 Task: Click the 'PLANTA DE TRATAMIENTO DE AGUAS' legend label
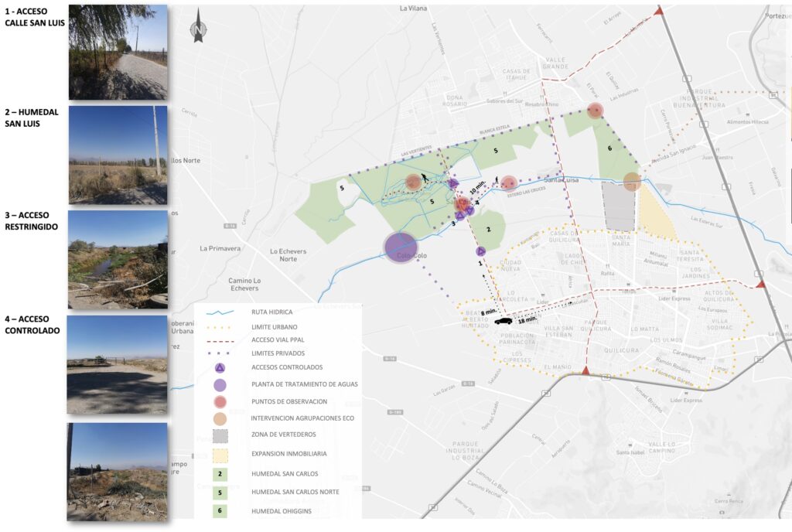pos(305,384)
